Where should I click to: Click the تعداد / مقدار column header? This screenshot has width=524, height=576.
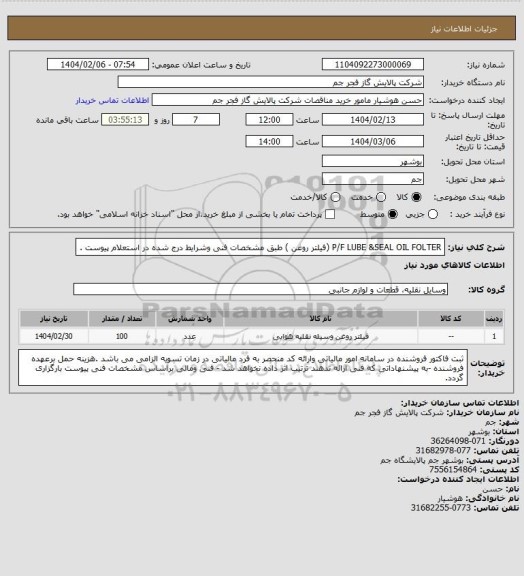tap(122, 319)
